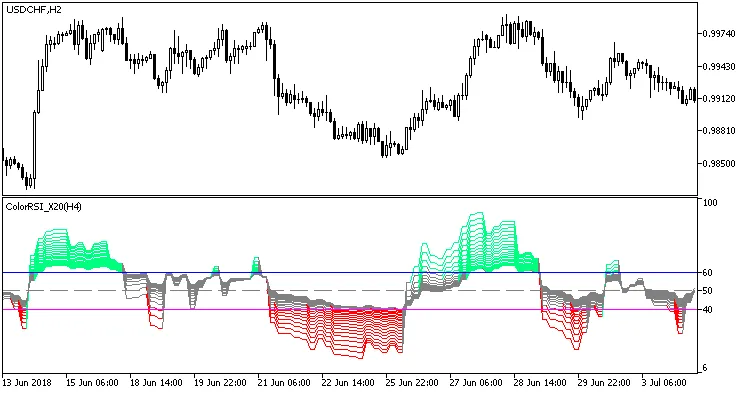Click the 3 Jul 06:00 time label

[x=664, y=383]
